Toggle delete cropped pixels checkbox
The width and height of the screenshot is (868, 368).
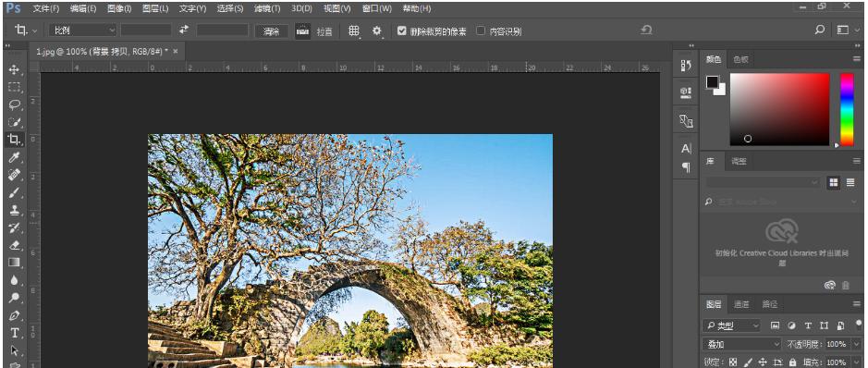pyautogui.click(x=402, y=31)
